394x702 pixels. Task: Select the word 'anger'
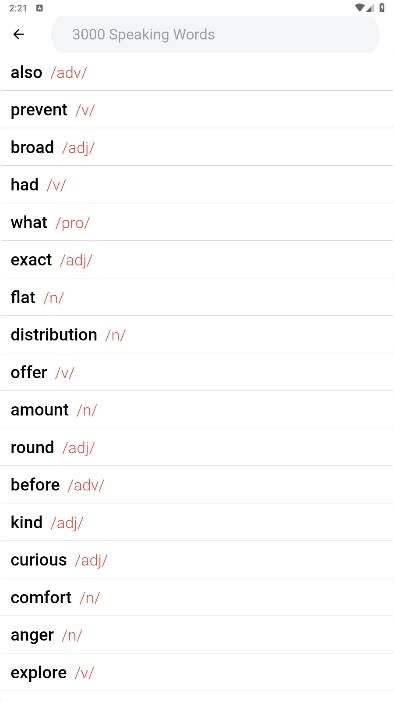197,634
